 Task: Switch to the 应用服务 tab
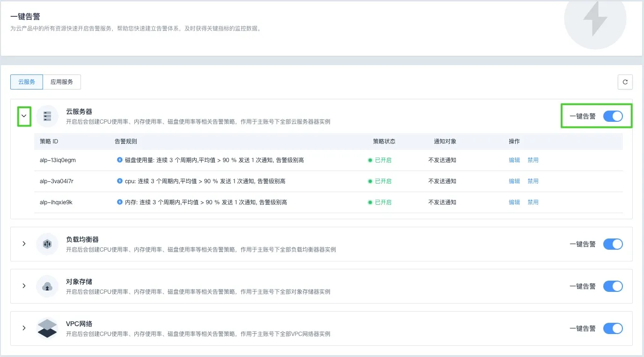62,82
